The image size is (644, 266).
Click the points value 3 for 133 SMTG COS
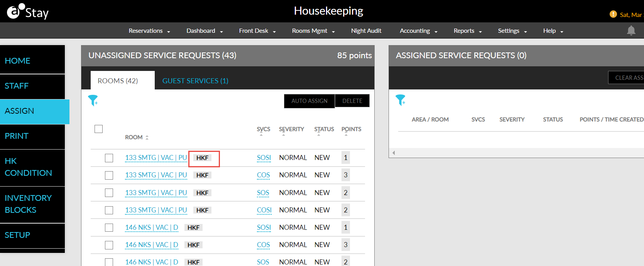click(x=346, y=175)
